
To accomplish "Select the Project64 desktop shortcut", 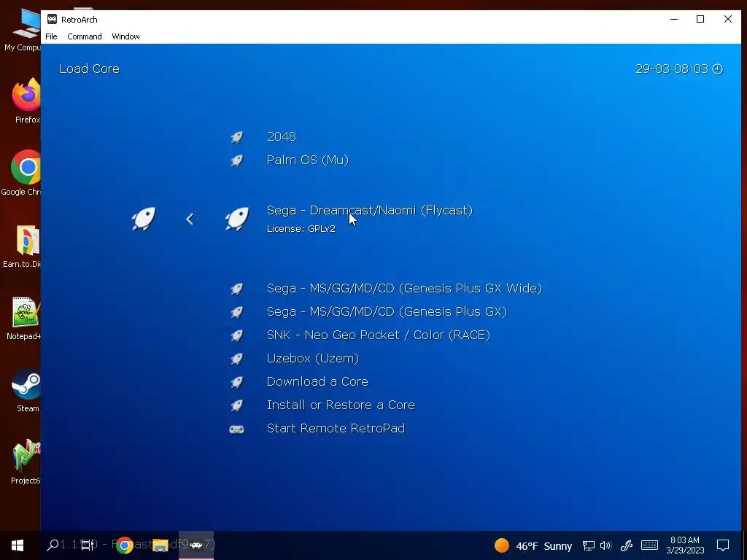I will point(26,462).
